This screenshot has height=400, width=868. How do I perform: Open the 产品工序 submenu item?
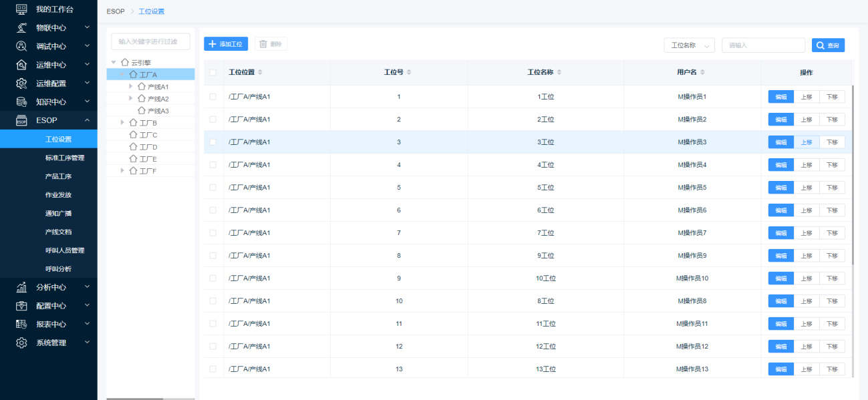tap(49, 177)
